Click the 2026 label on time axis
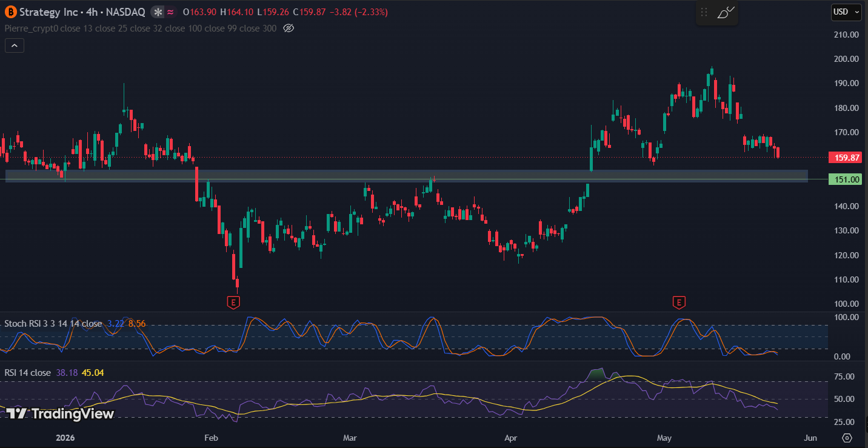This screenshot has height=448, width=868. (x=65, y=438)
